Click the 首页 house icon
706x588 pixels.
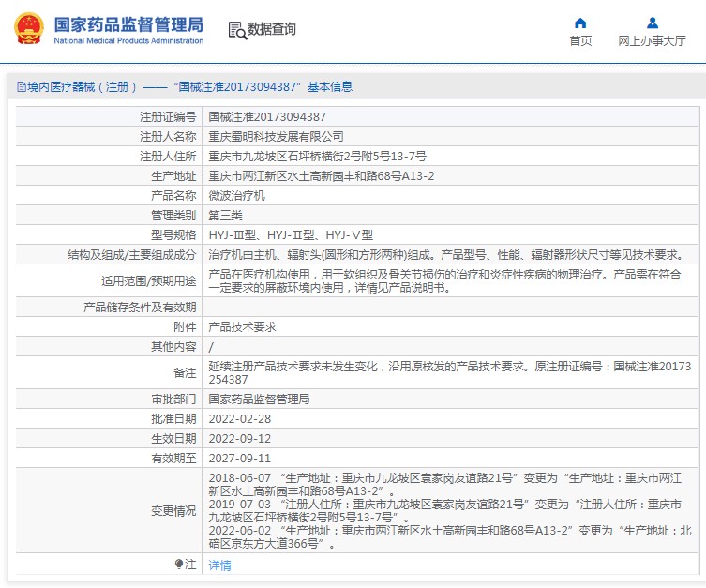[580, 23]
